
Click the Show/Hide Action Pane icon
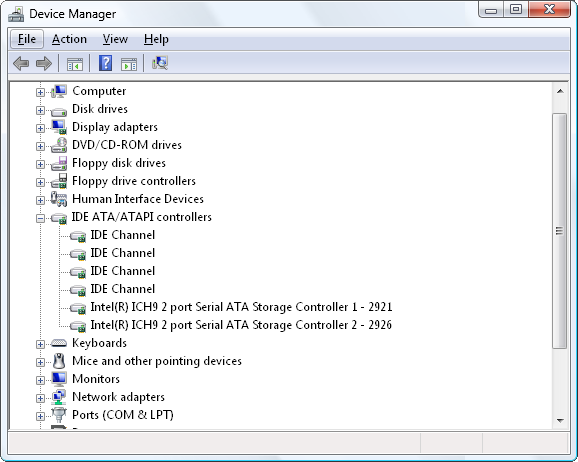pyautogui.click(x=129, y=64)
